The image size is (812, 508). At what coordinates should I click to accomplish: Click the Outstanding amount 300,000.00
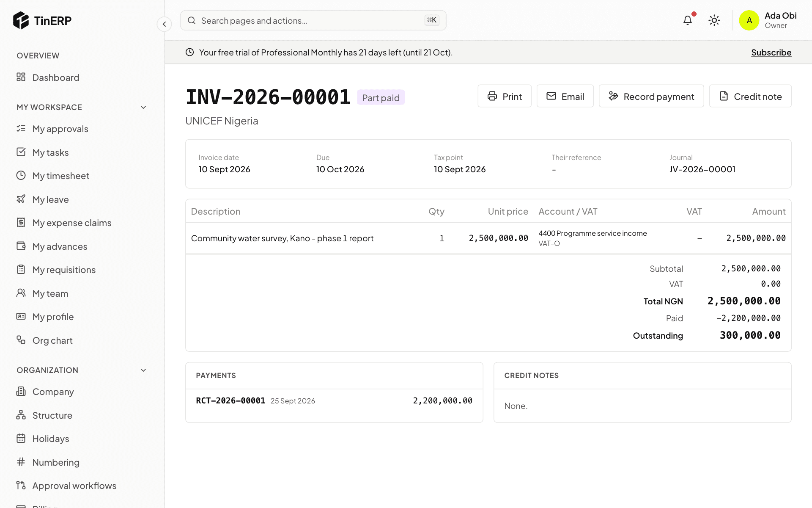[750, 335]
